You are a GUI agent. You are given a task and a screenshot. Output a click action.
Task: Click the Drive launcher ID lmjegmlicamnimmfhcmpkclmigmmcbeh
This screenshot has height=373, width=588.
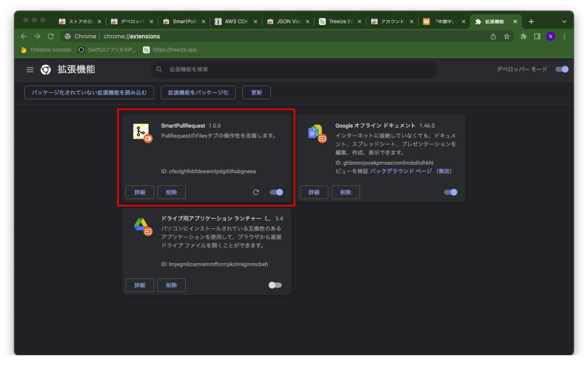point(215,264)
